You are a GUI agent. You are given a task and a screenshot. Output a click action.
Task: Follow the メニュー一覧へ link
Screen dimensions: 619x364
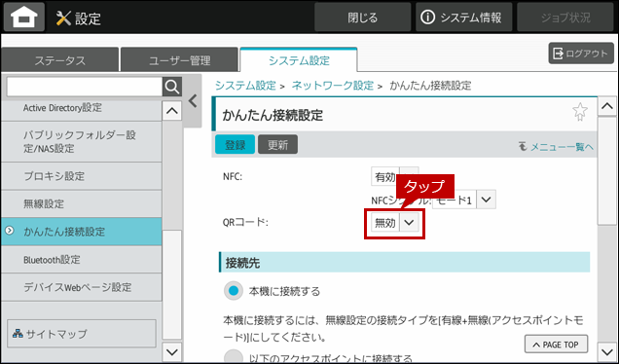pyautogui.click(x=556, y=147)
